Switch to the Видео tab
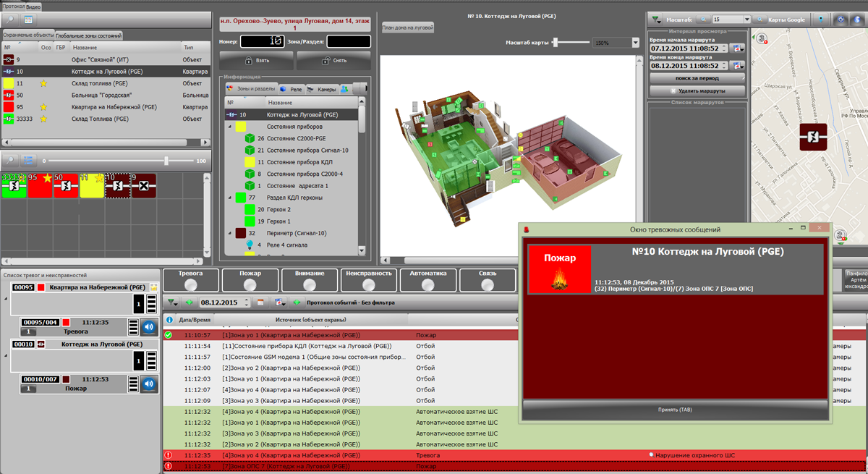 pyautogui.click(x=33, y=6)
